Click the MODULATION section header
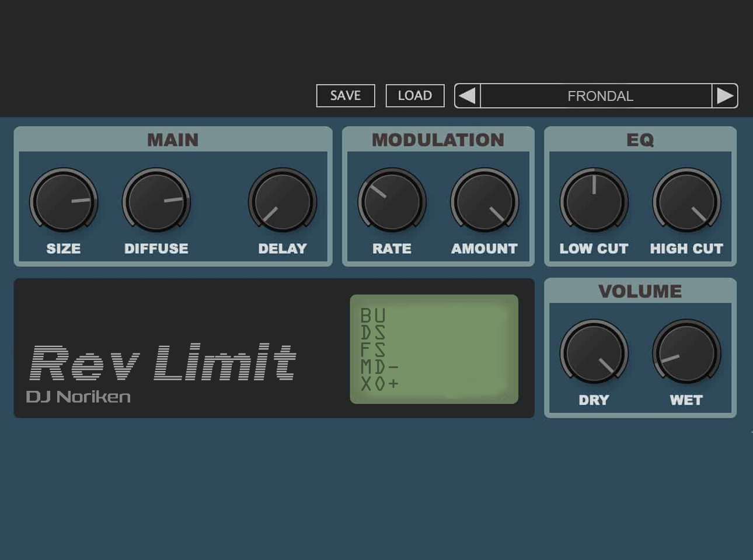The image size is (753, 560). coord(438,140)
